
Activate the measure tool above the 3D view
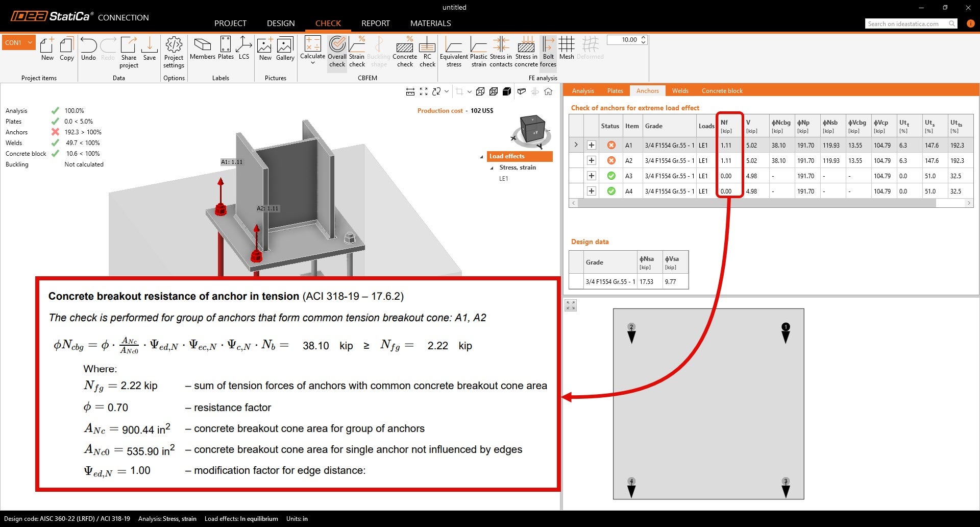tap(410, 91)
